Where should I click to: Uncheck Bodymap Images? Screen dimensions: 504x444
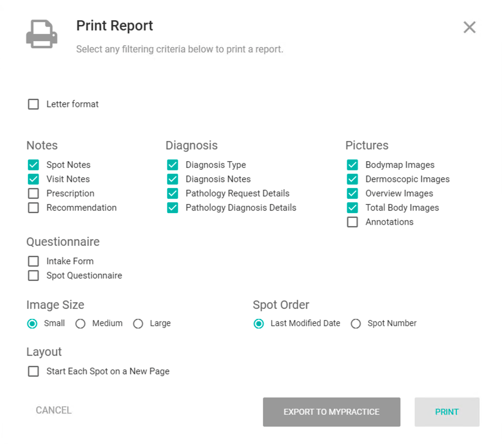[352, 165]
